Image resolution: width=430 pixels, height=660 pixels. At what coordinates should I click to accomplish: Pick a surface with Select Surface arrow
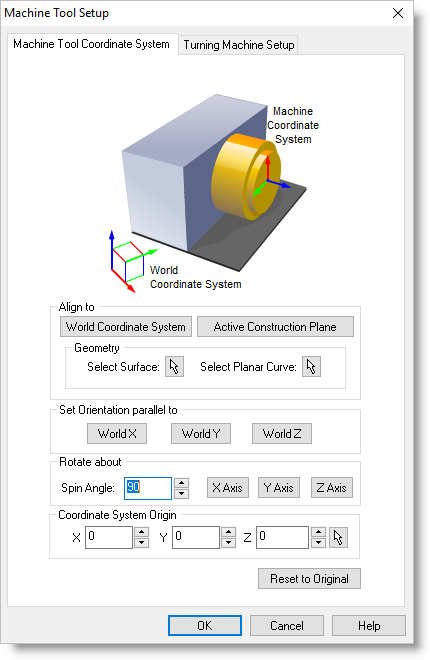[x=174, y=367]
